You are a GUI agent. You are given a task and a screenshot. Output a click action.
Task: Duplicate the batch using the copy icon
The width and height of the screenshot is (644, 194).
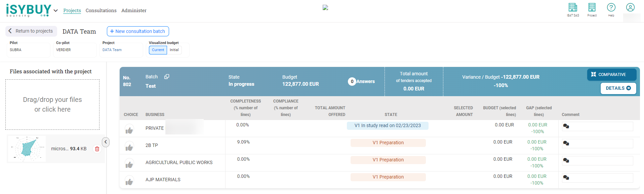click(x=167, y=77)
